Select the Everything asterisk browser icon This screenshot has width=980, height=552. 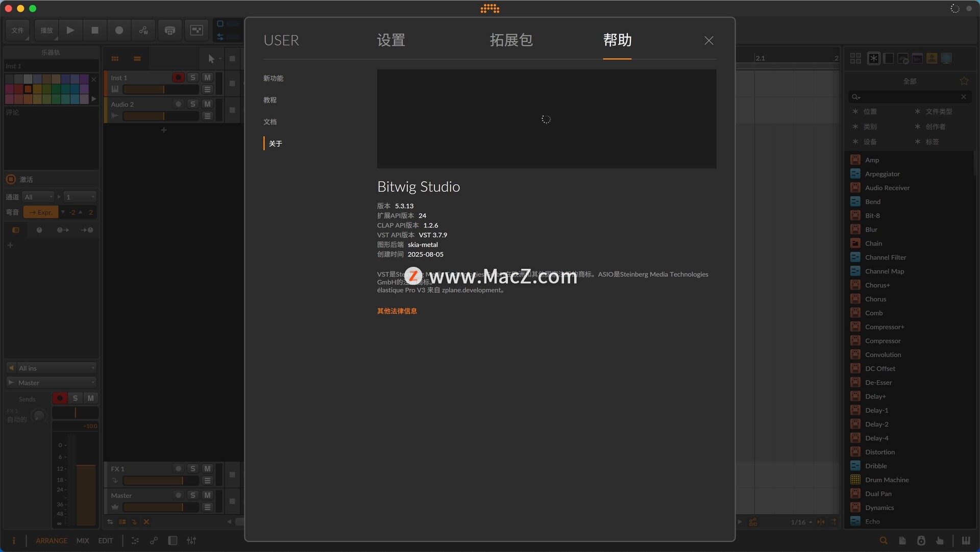pyautogui.click(x=873, y=58)
